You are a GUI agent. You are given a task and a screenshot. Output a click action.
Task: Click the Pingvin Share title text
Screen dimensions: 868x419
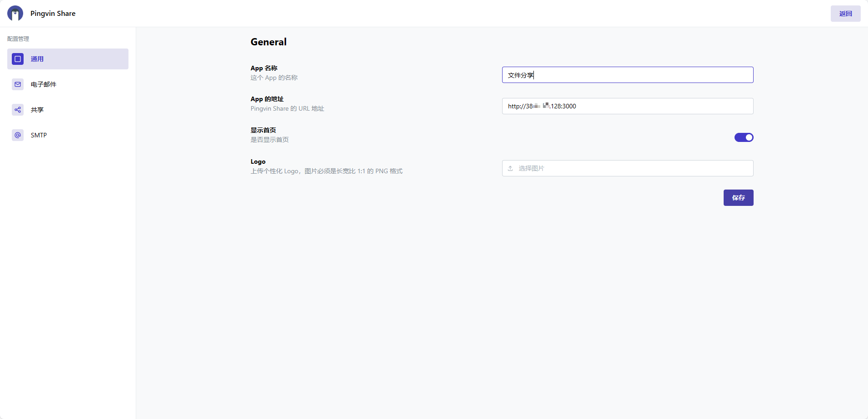click(53, 14)
